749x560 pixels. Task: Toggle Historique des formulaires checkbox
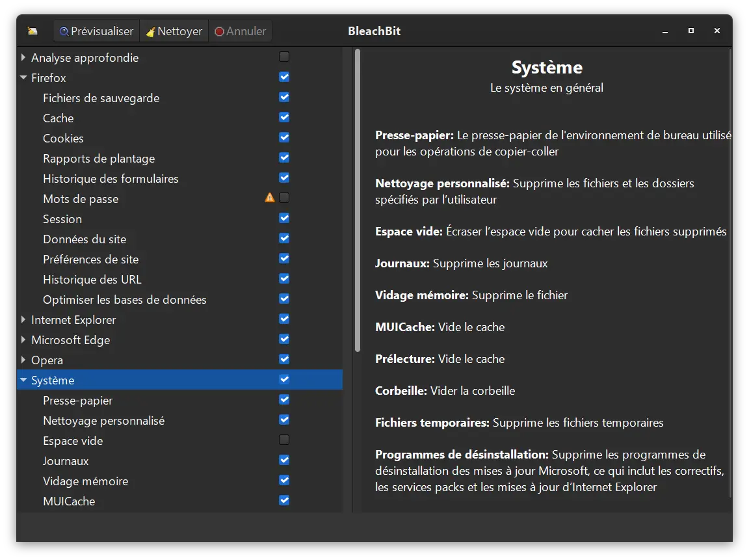284,178
